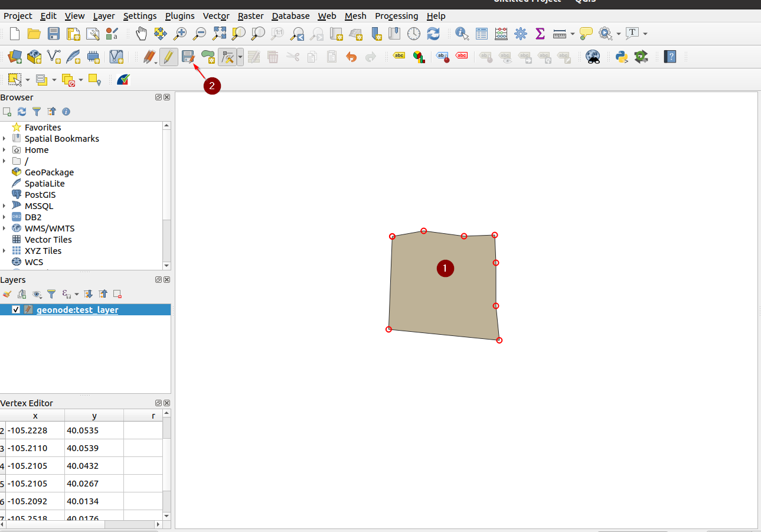
Task: Click x value -105.2228 cell
Action: (35, 430)
